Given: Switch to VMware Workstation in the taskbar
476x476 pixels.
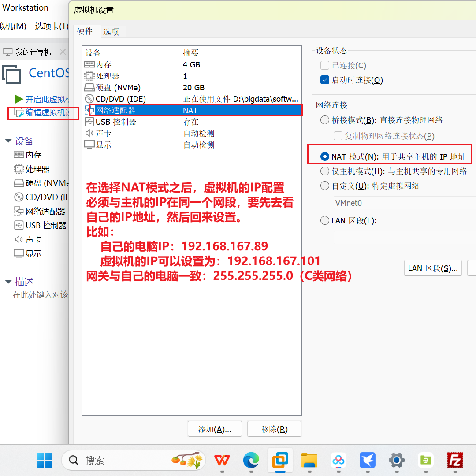Looking at the screenshot, I should pyautogui.click(x=280, y=460).
